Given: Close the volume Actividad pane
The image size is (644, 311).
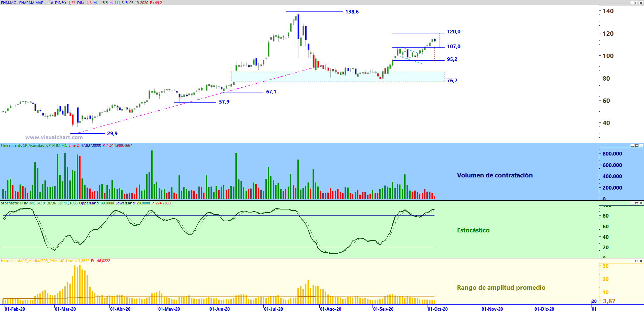Looking at the screenshot, I should pos(641,145).
